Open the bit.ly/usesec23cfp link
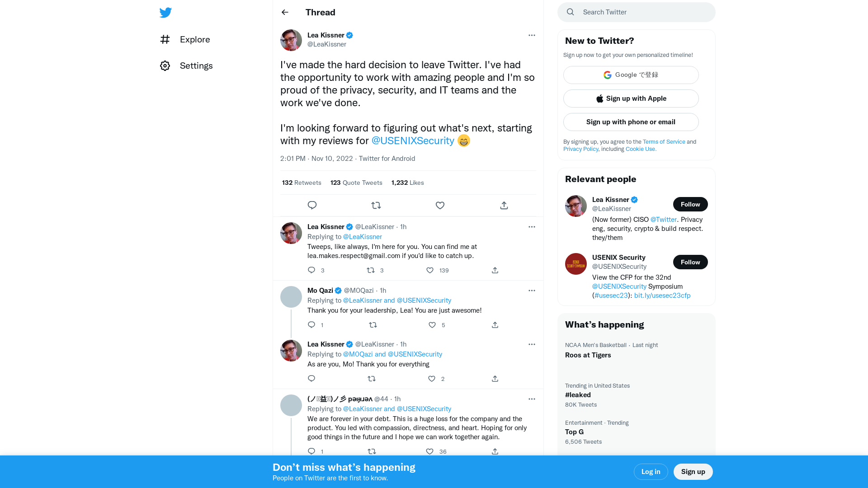Image resolution: width=868 pixels, height=488 pixels. (662, 296)
